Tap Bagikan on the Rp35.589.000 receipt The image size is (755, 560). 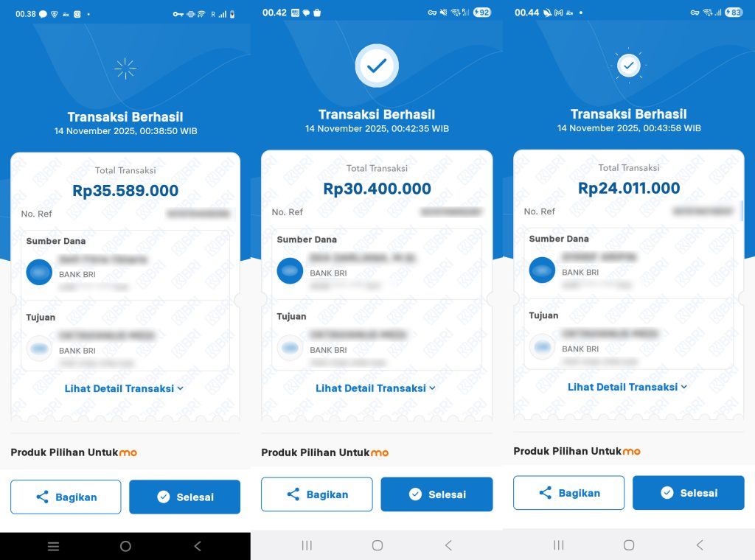[x=66, y=497]
